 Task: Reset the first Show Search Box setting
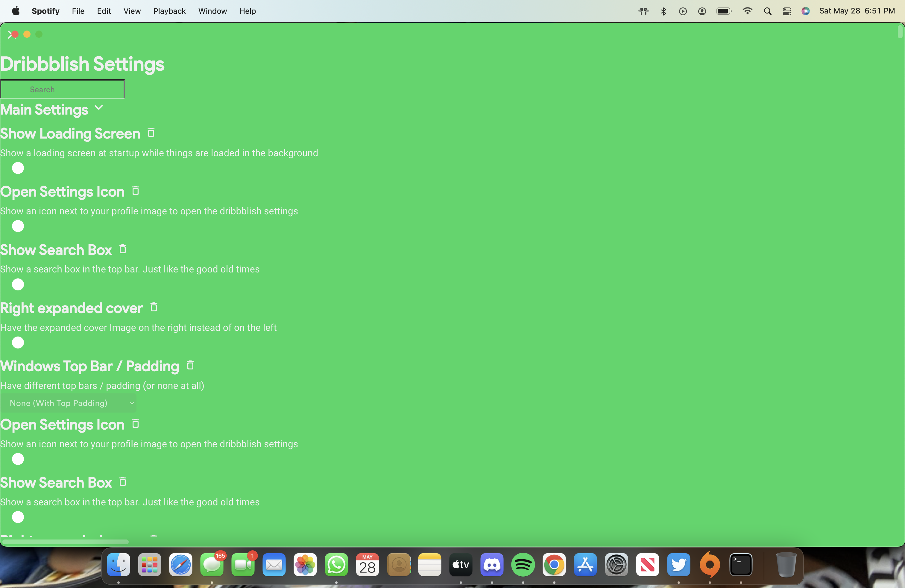pos(122,249)
